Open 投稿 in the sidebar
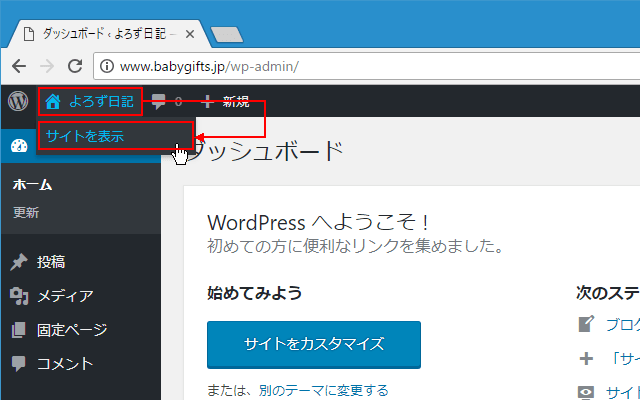The height and width of the screenshot is (400, 640). pos(51,262)
